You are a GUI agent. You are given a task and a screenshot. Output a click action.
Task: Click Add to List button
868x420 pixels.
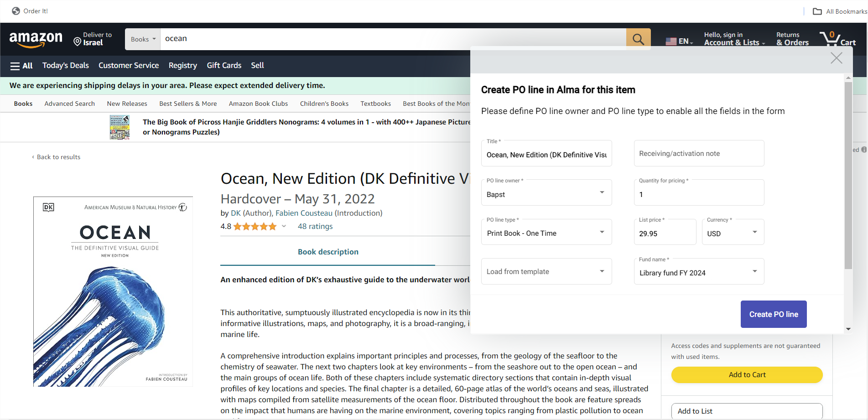(747, 411)
